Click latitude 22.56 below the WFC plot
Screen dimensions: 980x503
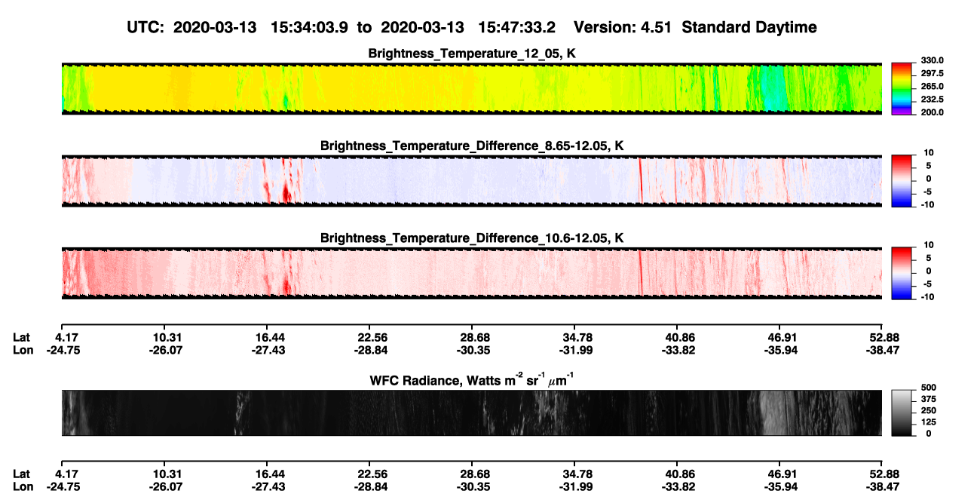pos(372,474)
